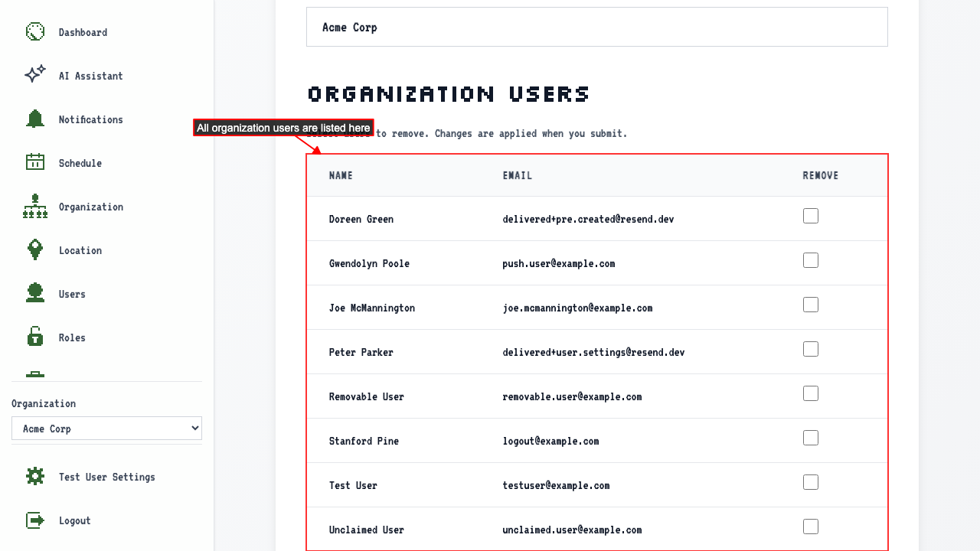Click email unclaimed.user@example.com
Viewport: 980px width, 551px height.
point(572,530)
